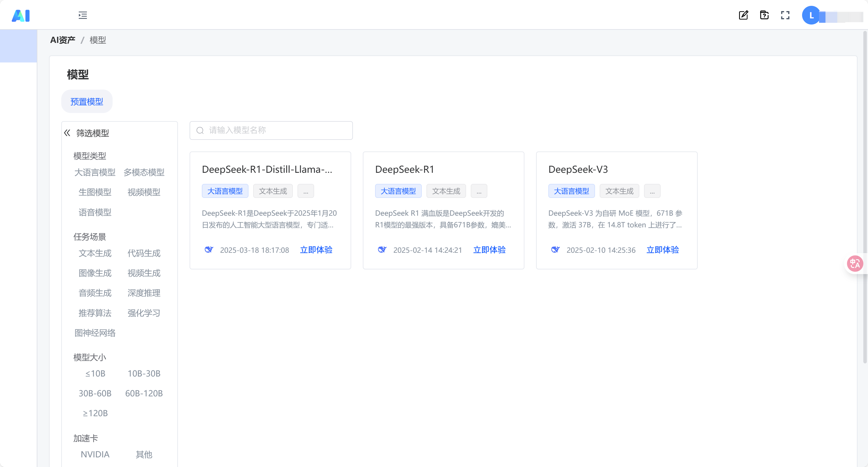Viewport: 868px width, 467px height.
Task: Click 文本生成 tag on DeepSeek-V3 card
Action: [619, 191]
